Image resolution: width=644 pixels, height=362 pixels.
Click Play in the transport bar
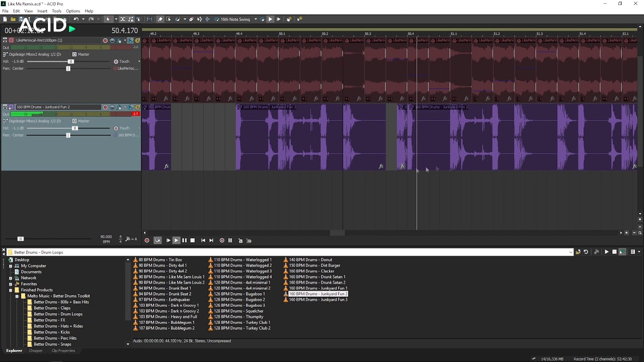click(x=176, y=240)
